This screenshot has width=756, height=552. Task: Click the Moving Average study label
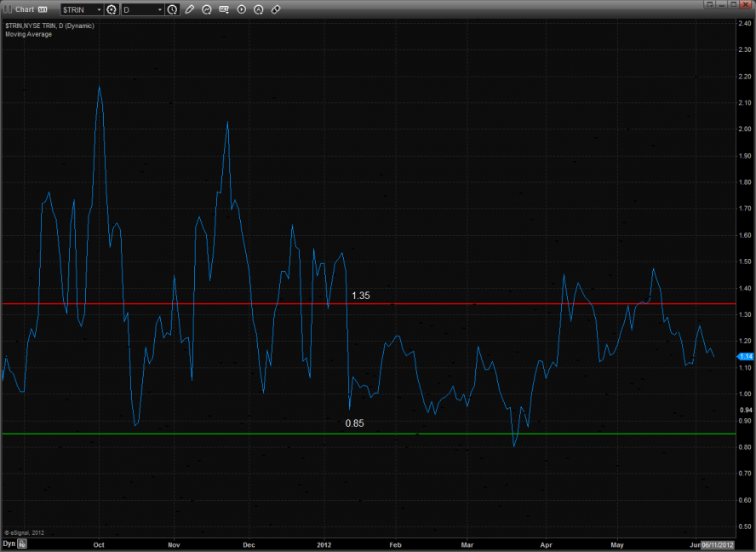[27, 34]
